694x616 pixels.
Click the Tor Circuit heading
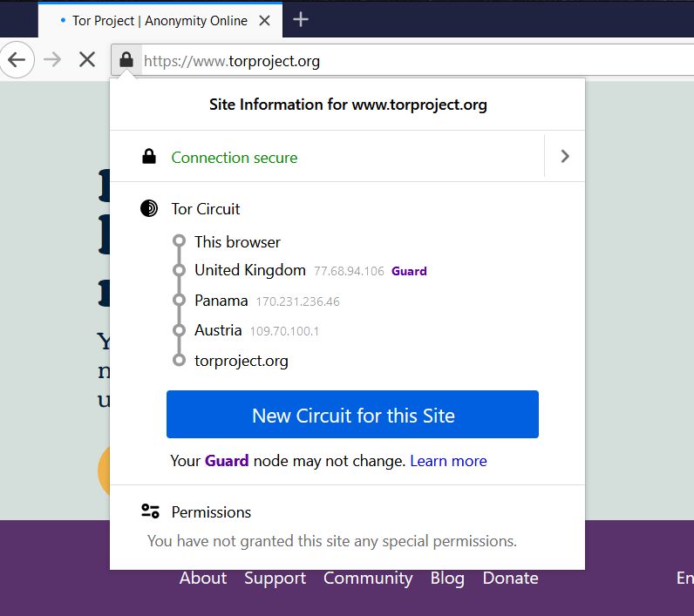pos(206,209)
